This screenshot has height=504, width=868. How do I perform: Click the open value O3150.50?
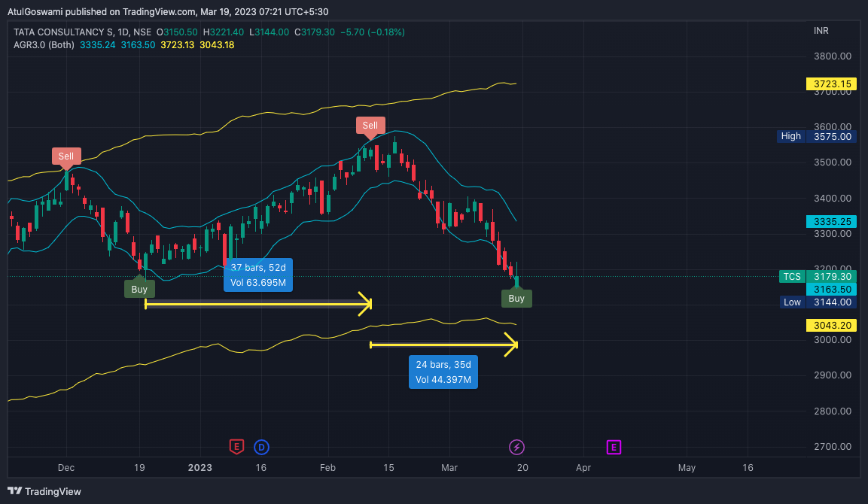click(x=177, y=32)
